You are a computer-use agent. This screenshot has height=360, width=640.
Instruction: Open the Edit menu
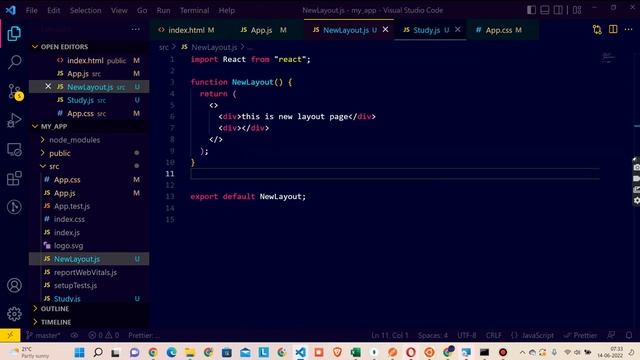(53, 10)
